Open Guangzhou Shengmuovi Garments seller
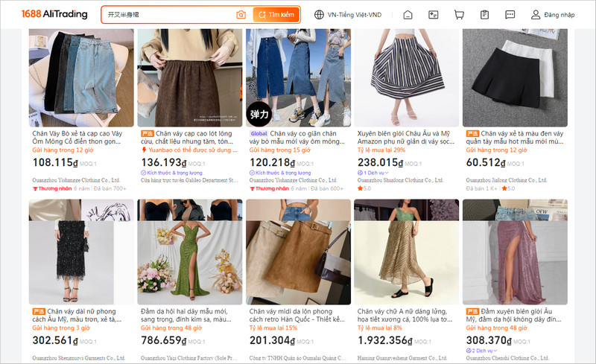Screen dimensions: 596x364 [x=78, y=358]
